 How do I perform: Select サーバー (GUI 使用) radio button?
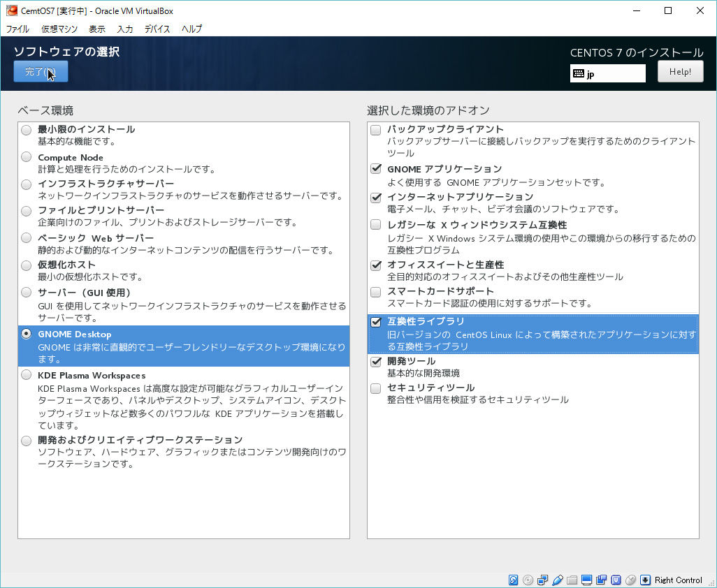[x=27, y=292]
